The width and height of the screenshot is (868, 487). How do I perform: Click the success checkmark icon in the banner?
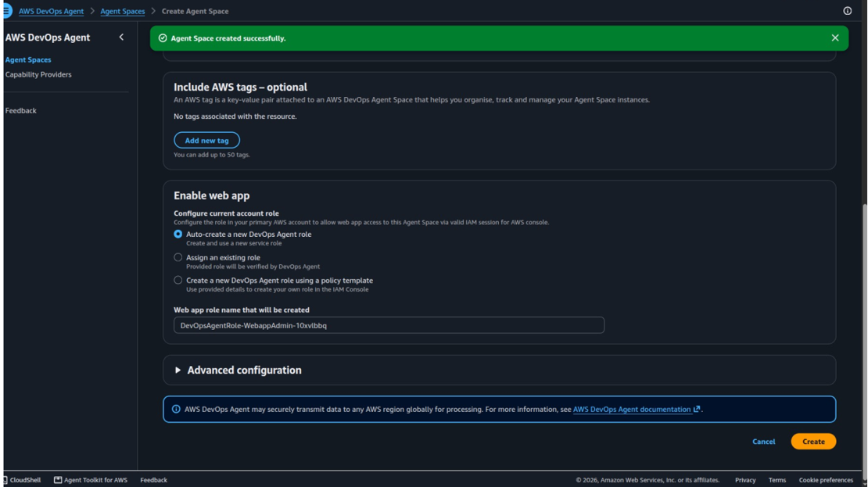tap(163, 38)
